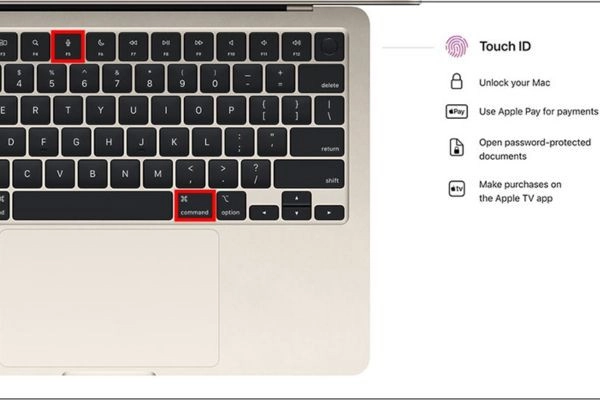Click the mute F10 key
The width and height of the screenshot is (600, 400).
pos(231,46)
